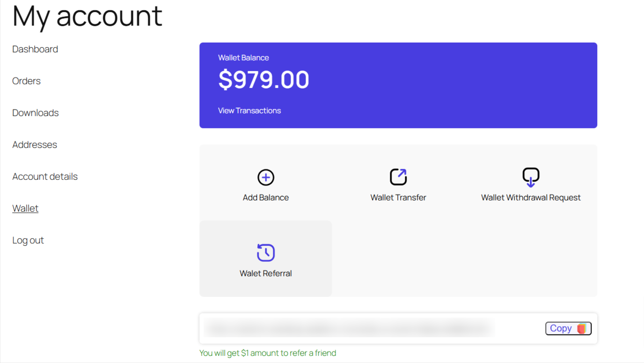Navigate to Addresses
Screen dimensions: 644x363
click(35, 145)
